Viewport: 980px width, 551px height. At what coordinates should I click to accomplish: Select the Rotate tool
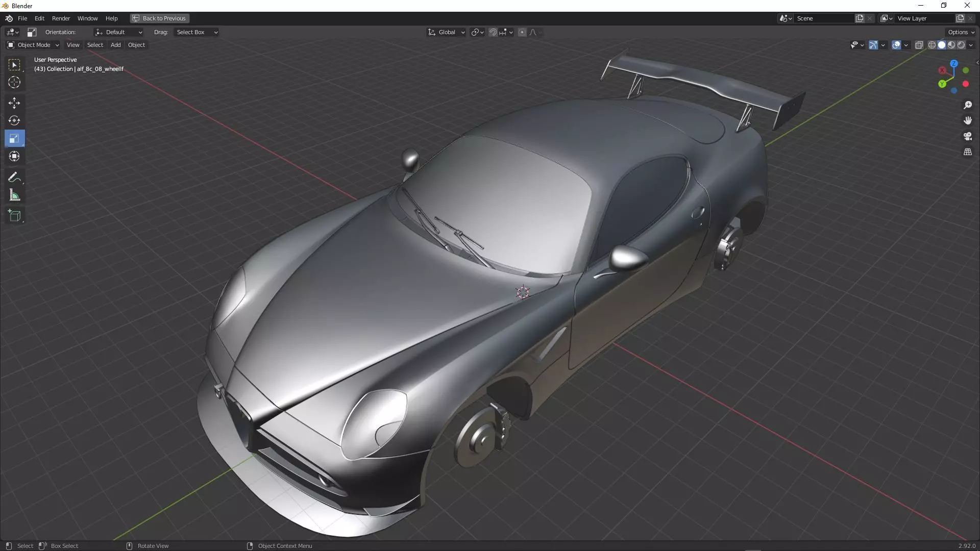[14, 121]
